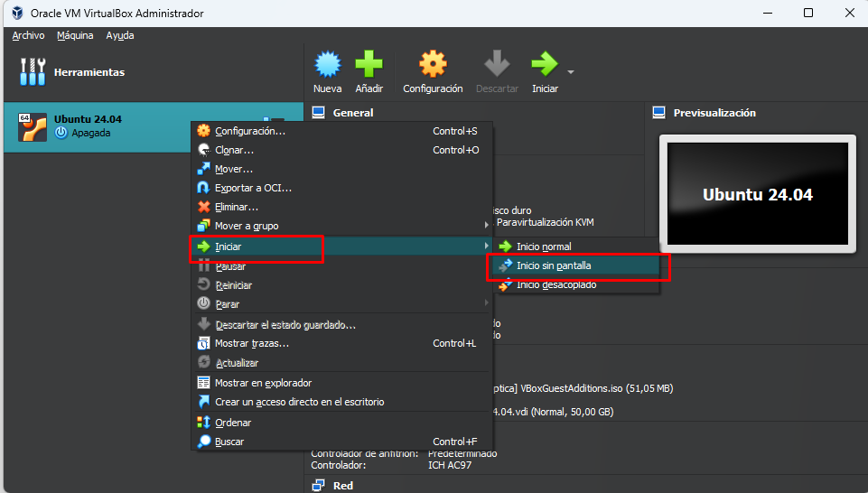Click the Red section heading
The image size is (868, 493).
coord(343,486)
